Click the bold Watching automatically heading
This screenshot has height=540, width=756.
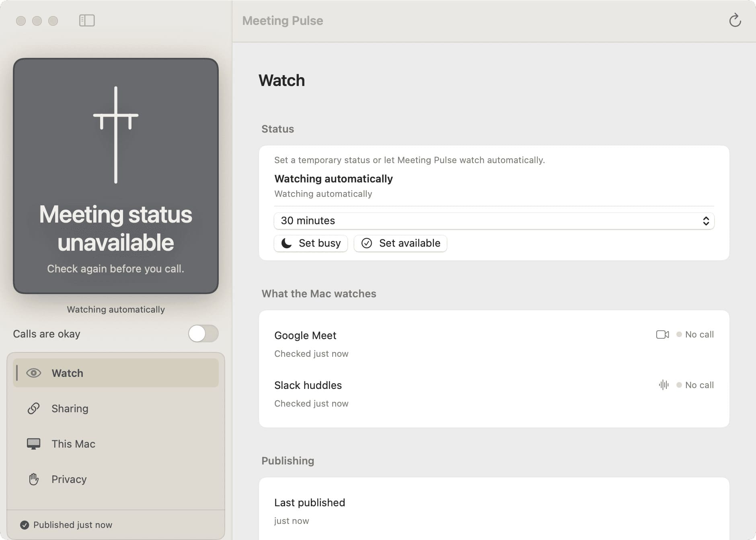tap(333, 179)
